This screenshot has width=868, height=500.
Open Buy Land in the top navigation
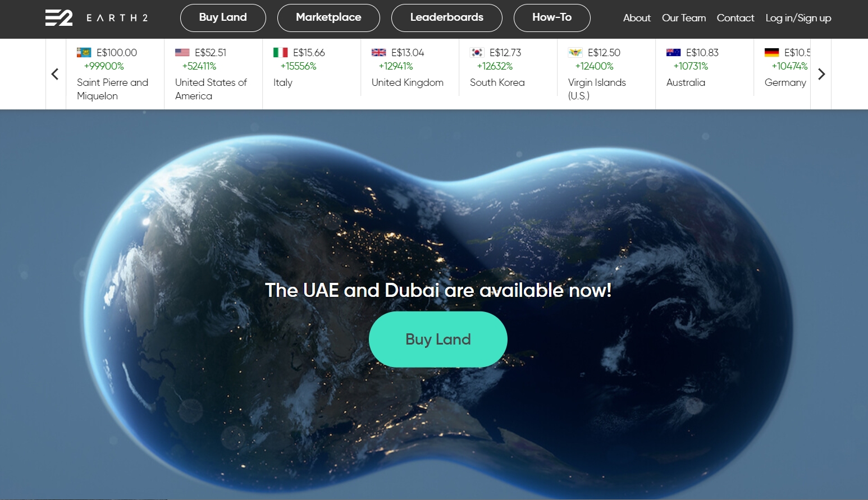[x=223, y=18]
